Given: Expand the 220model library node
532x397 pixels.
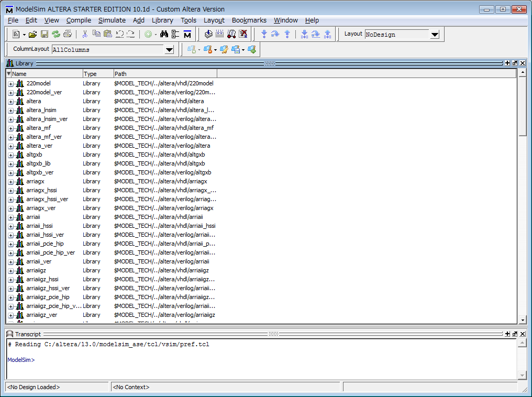Looking at the screenshot, I should click(11, 84).
